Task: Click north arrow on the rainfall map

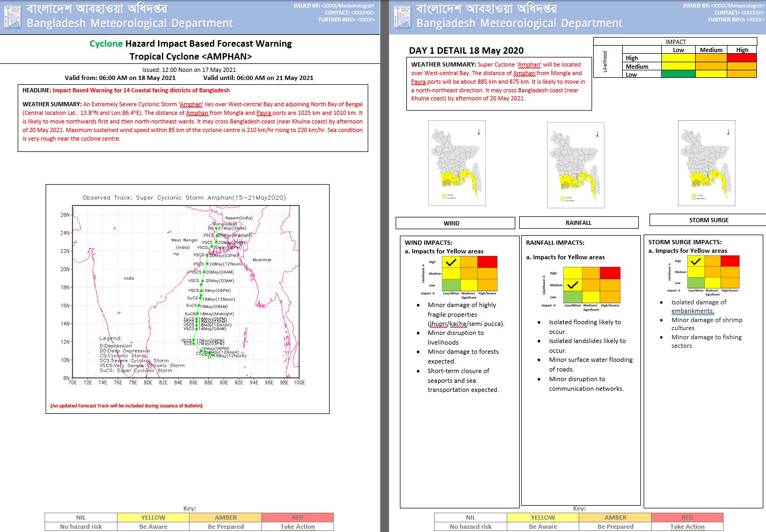Action: pyautogui.click(x=597, y=135)
